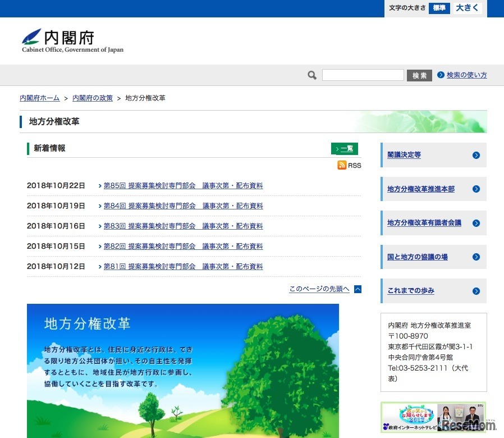
Task: Click arrow icon on 閣議決定等 panel
Action: [476, 155]
